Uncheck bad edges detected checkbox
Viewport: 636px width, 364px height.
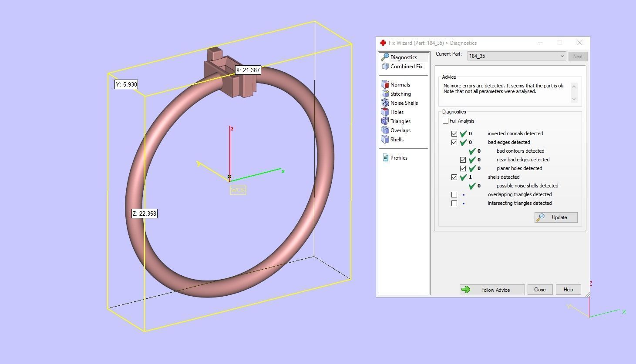pyautogui.click(x=454, y=142)
